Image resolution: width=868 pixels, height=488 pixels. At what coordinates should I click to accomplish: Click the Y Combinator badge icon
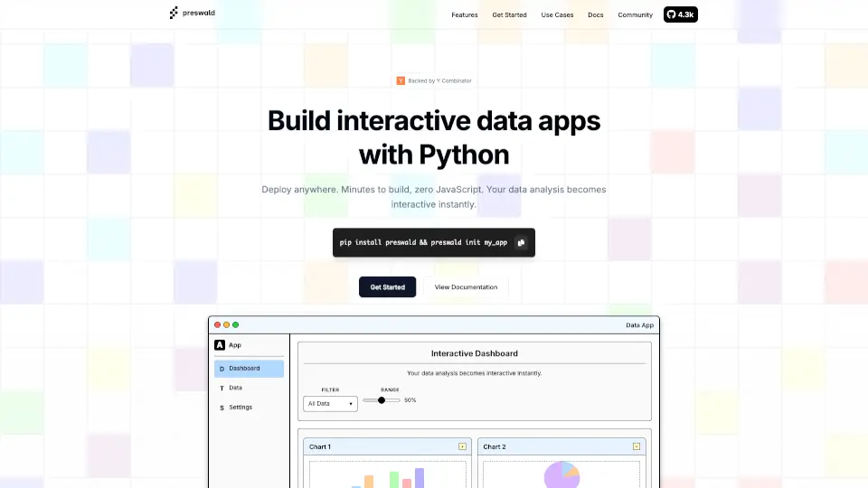pos(401,80)
